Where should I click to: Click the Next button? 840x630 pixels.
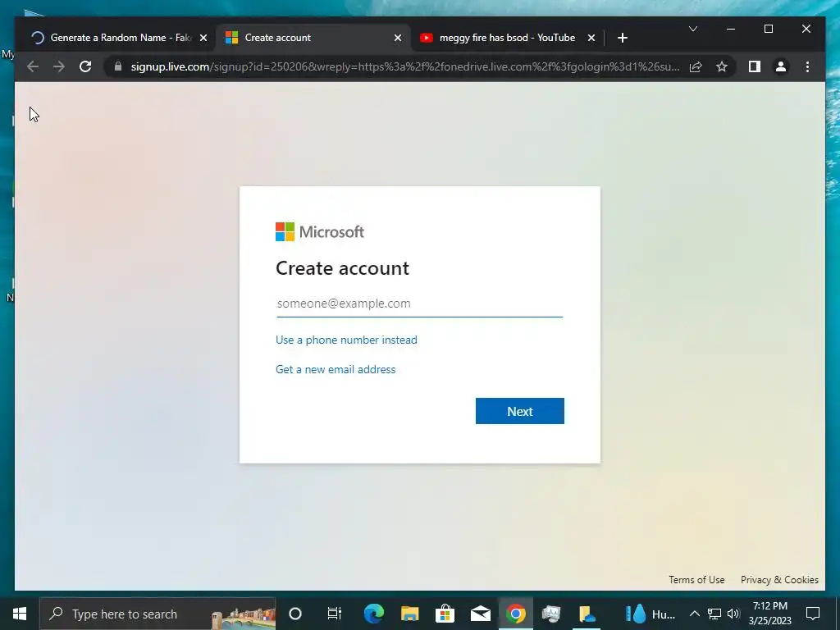(519, 411)
